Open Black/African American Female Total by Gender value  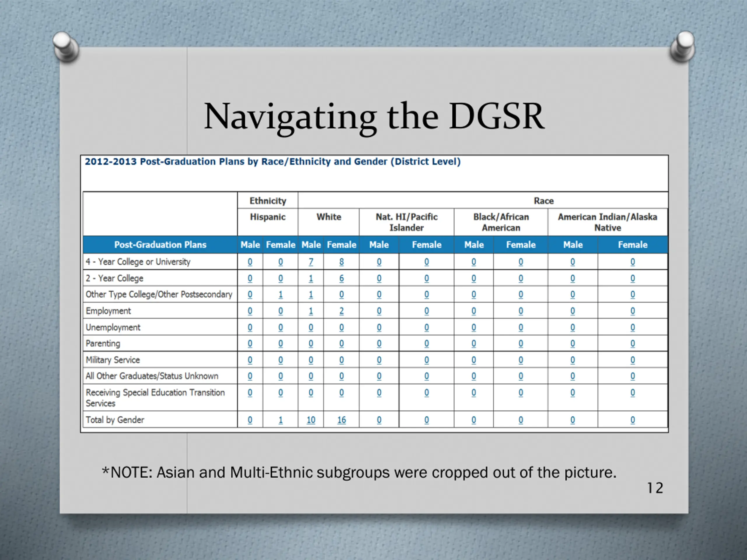(x=520, y=420)
